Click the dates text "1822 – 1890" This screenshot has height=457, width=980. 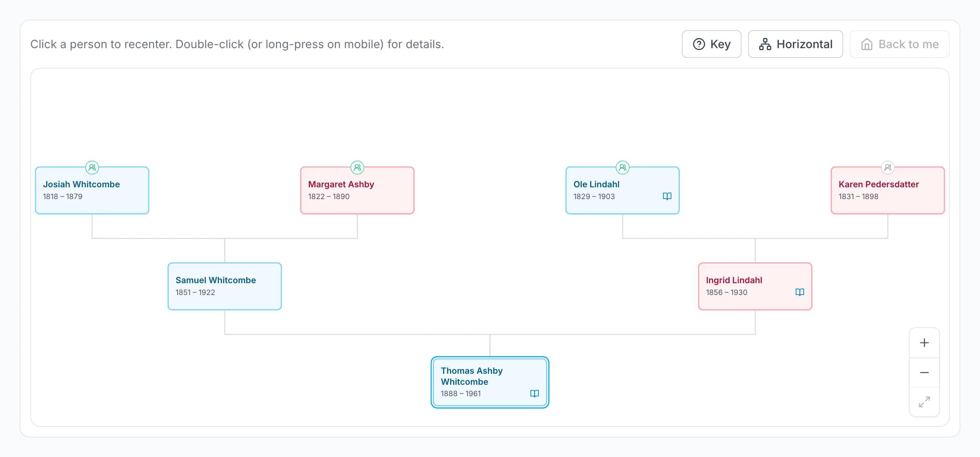[329, 197]
